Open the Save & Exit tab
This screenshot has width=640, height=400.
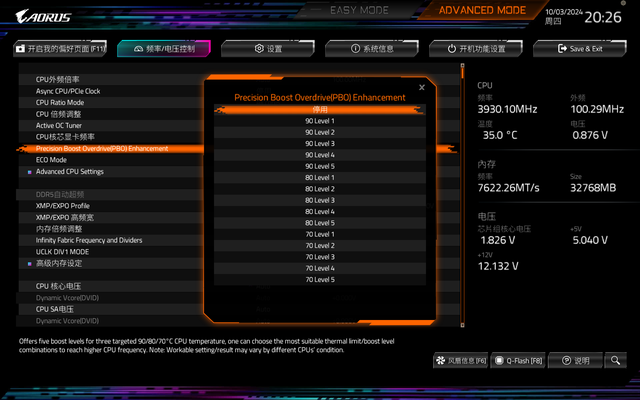580,49
